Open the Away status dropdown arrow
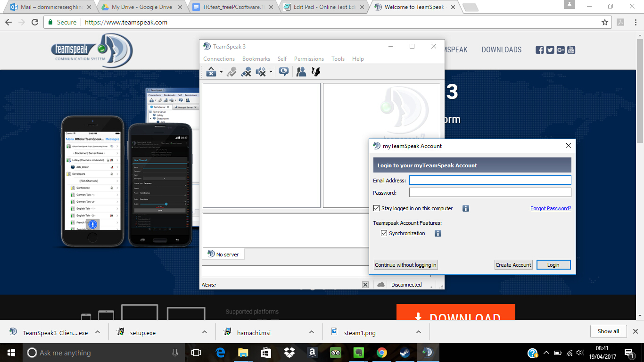The height and width of the screenshot is (362, 644). click(221, 72)
